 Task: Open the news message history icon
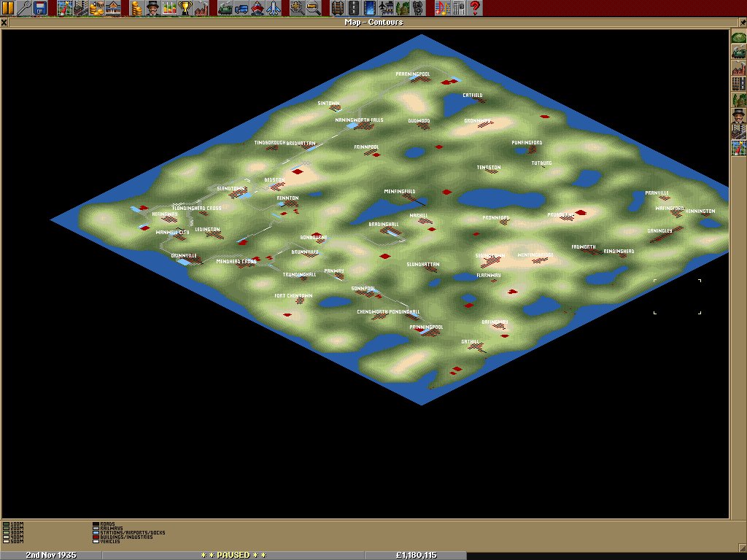click(459, 7)
